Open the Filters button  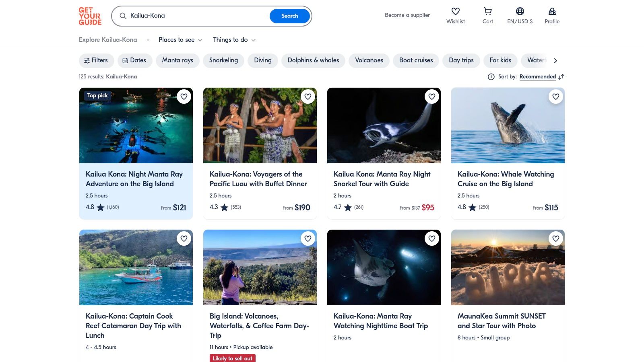(x=96, y=60)
